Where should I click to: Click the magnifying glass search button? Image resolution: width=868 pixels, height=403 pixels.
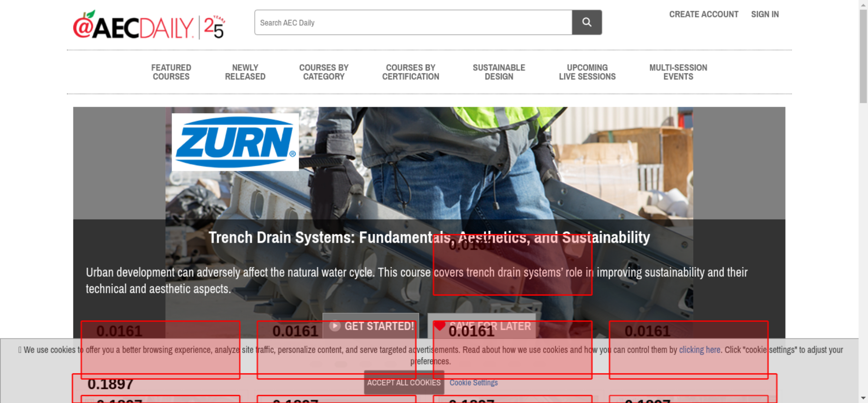[586, 22]
